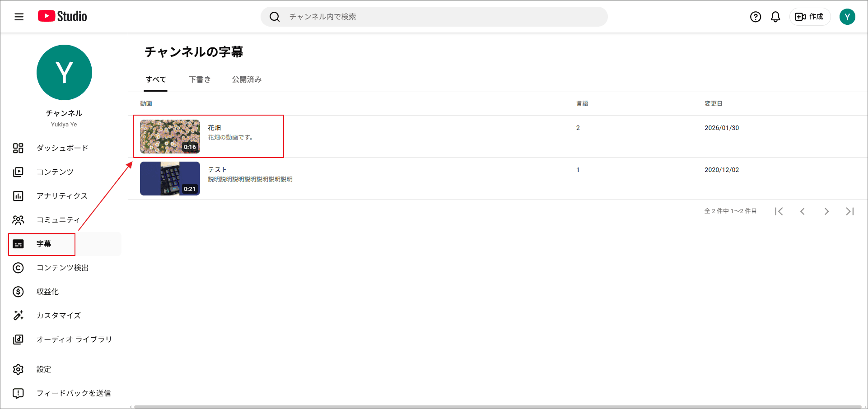This screenshot has height=409, width=868.
Task: Click the 作成 button
Action: [810, 16]
